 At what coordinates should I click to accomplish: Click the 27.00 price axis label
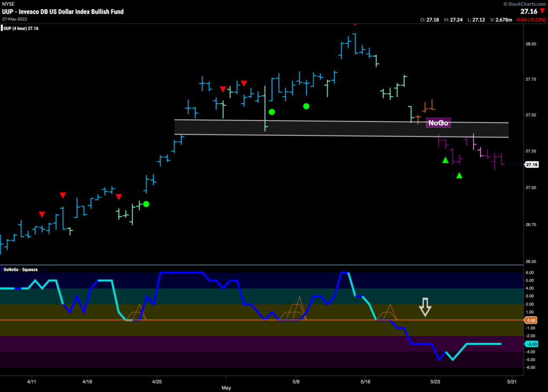pyautogui.click(x=530, y=188)
